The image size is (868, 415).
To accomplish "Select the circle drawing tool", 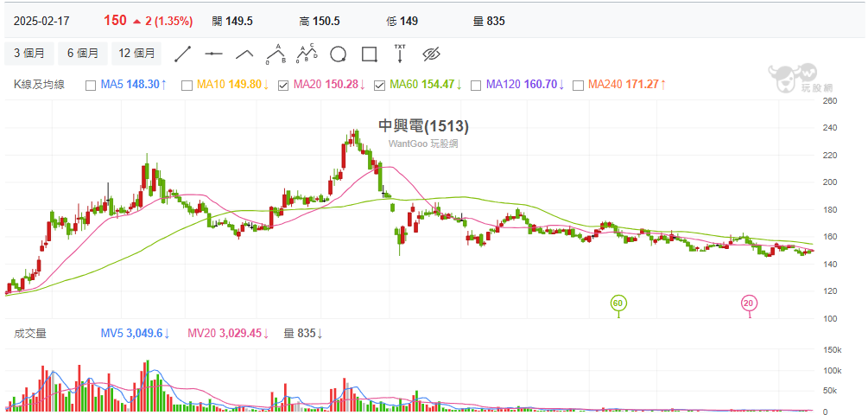I will pos(338,54).
